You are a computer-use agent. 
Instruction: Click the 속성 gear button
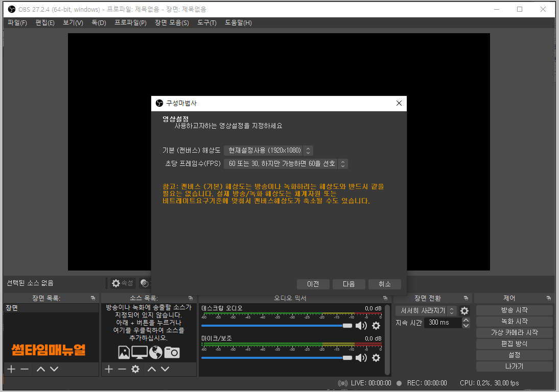pyautogui.click(x=123, y=283)
